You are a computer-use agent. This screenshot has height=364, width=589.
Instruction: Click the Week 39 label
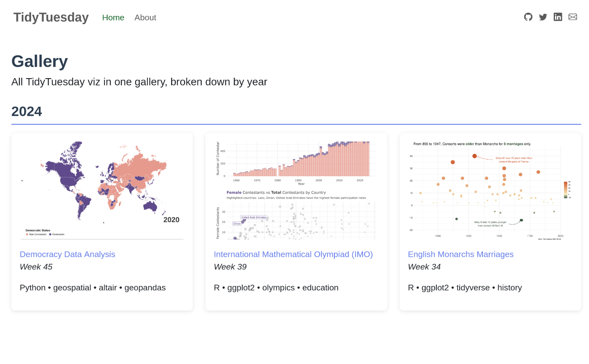[230, 267]
